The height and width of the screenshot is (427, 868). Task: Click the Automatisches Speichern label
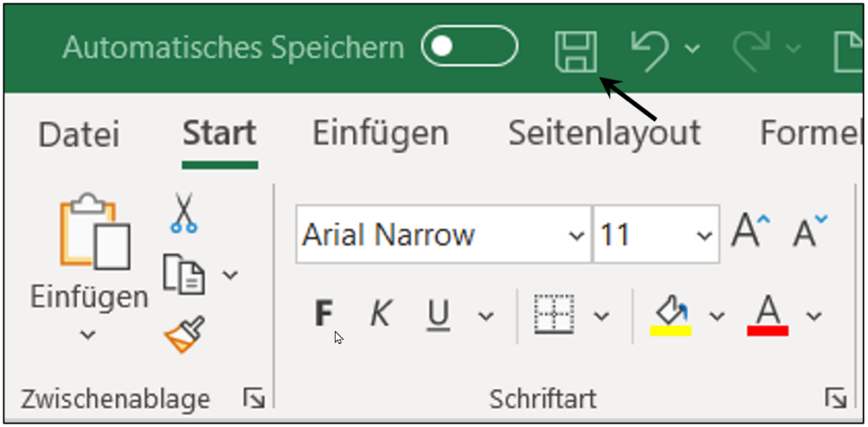tap(233, 47)
